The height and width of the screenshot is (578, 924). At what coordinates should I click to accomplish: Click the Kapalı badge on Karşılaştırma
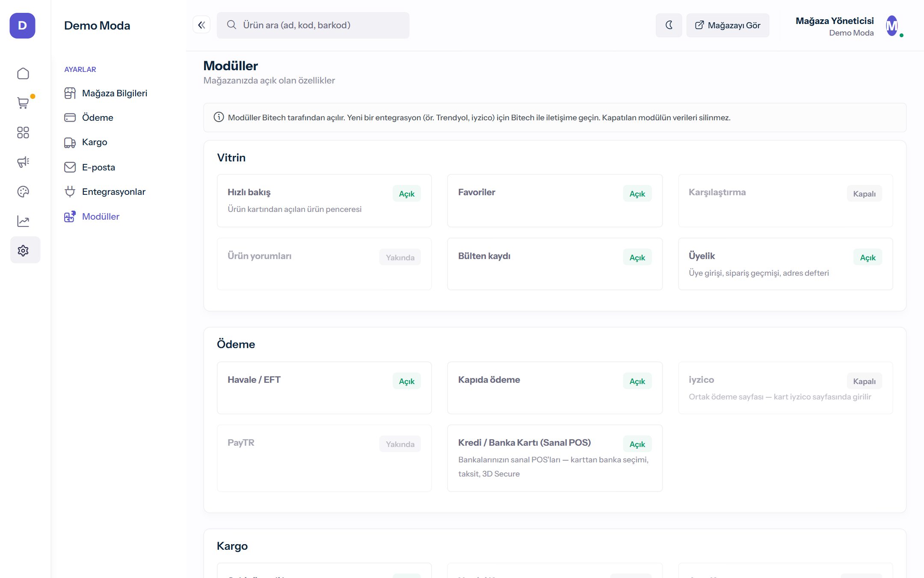[x=865, y=194]
